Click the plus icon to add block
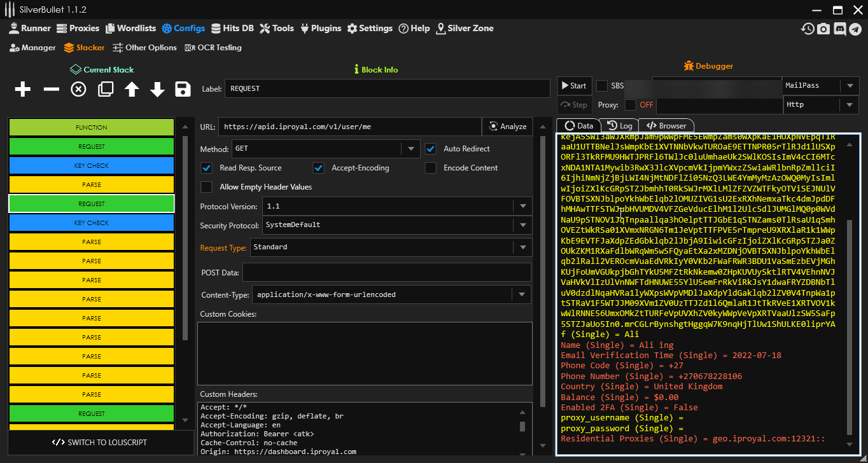 click(x=23, y=89)
